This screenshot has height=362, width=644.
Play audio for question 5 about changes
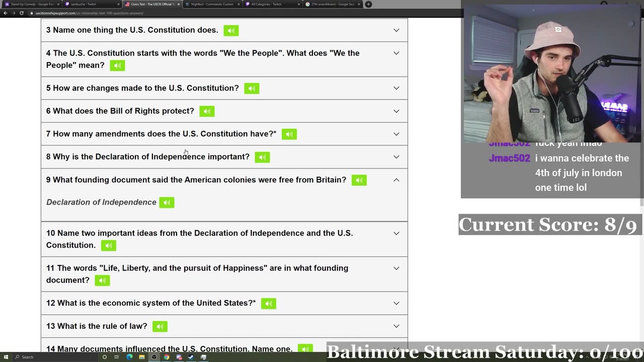point(252,88)
